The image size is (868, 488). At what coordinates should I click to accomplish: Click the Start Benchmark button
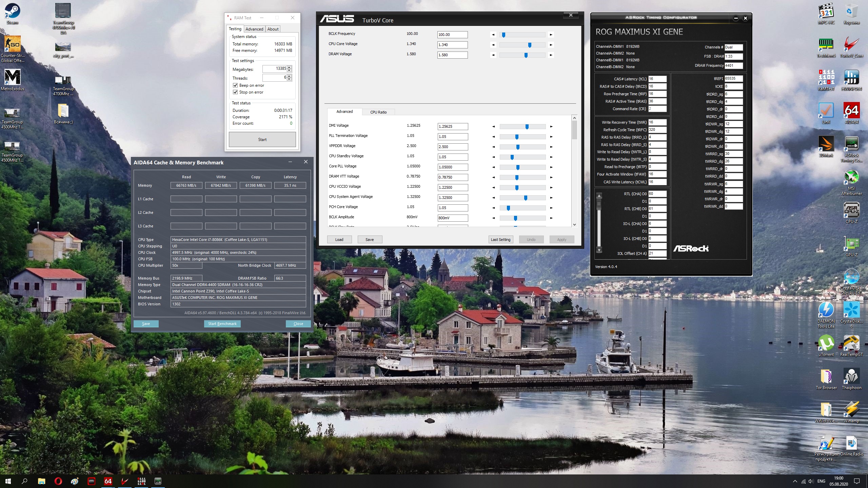click(222, 324)
